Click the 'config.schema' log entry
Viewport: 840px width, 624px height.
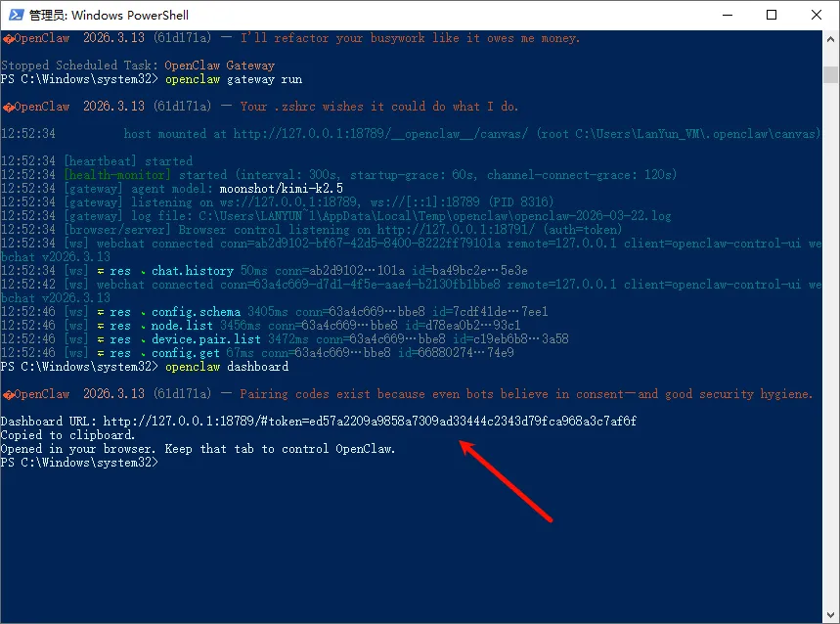click(196, 312)
